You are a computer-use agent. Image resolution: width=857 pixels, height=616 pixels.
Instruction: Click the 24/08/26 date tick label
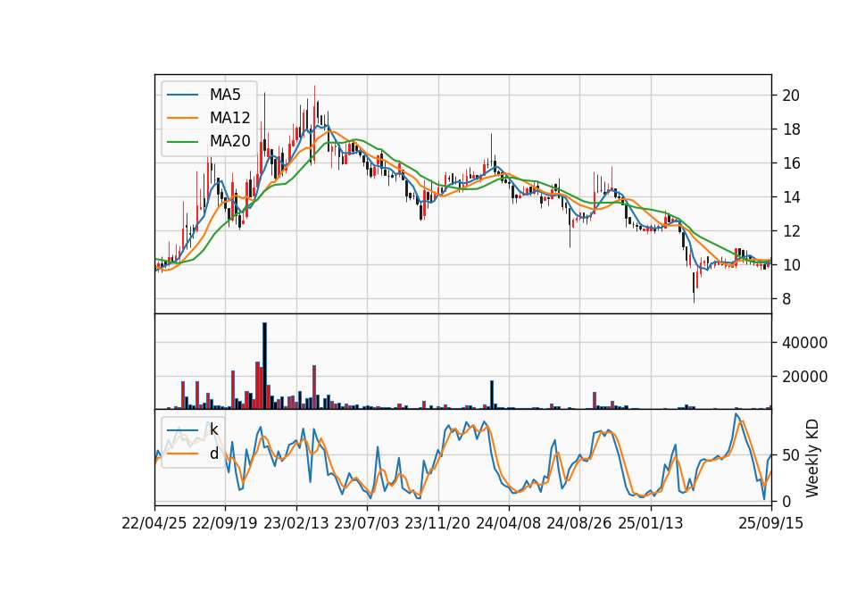(x=579, y=524)
